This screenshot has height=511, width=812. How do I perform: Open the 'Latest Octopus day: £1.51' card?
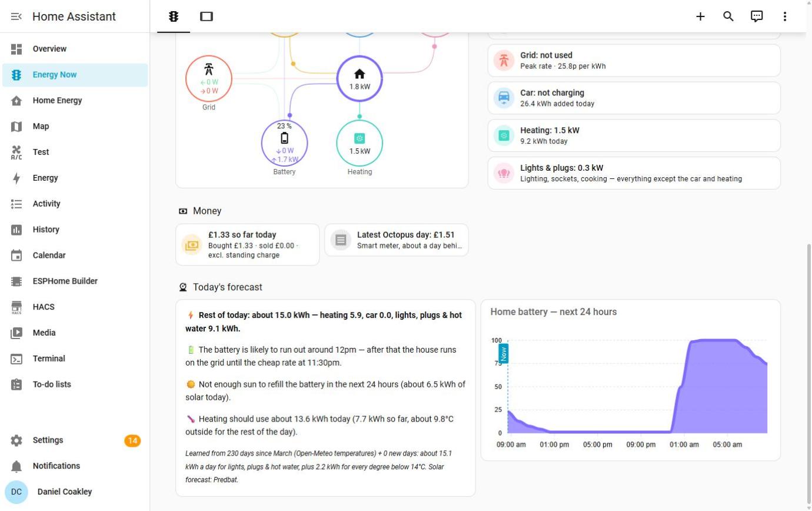397,240
